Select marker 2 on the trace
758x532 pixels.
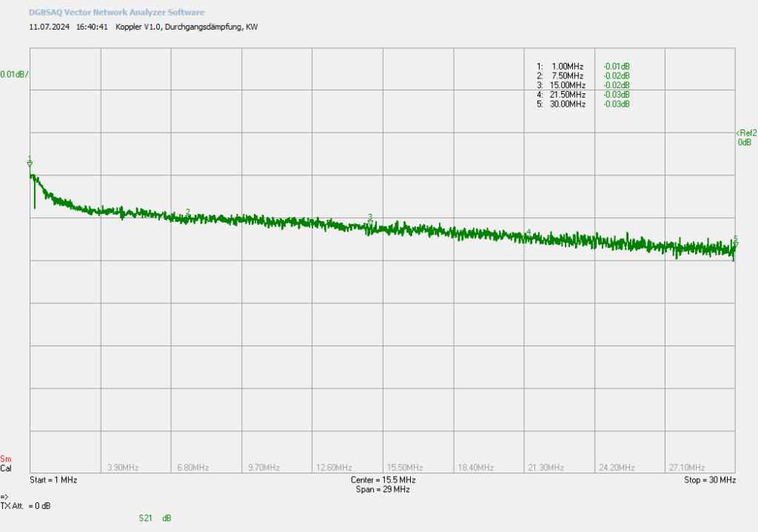[x=188, y=212]
